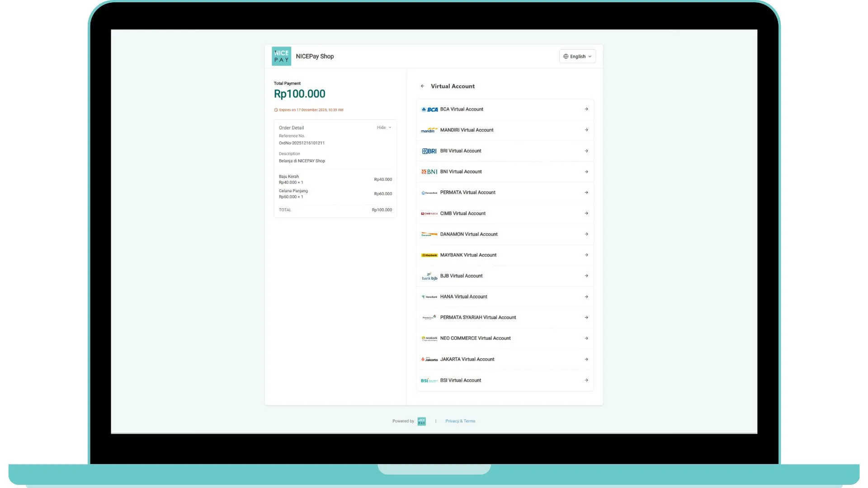
Task: Click the Rp40.000 price for Baju Kerah
Action: click(383, 179)
